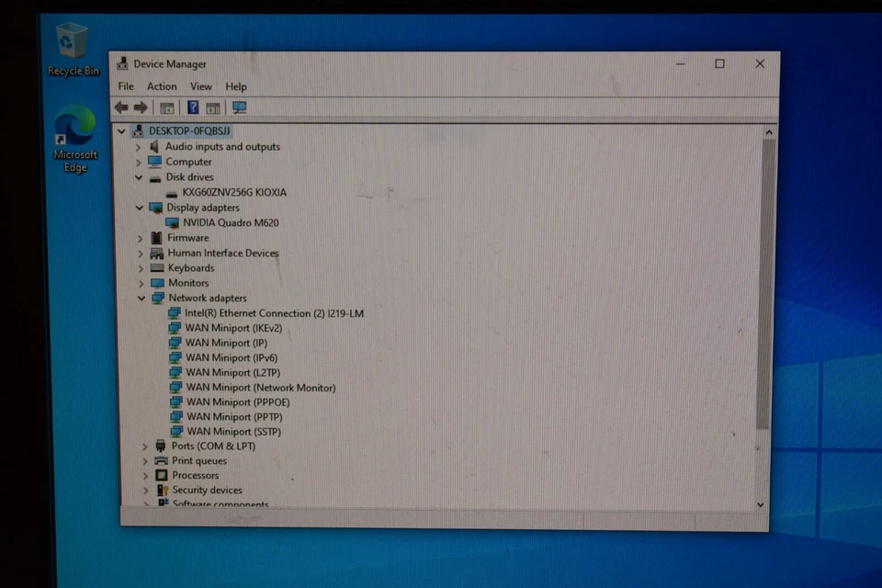Minimize the Device Manager window
The width and height of the screenshot is (882, 588).
click(681, 64)
